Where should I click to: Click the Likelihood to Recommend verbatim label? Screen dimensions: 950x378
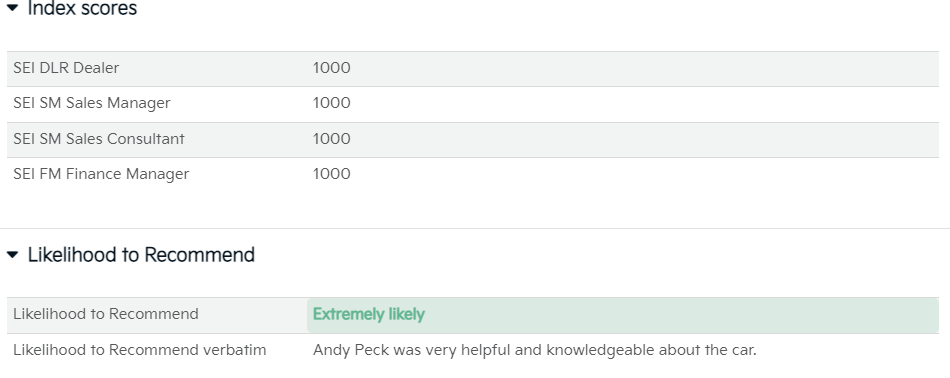click(x=140, y=350)
